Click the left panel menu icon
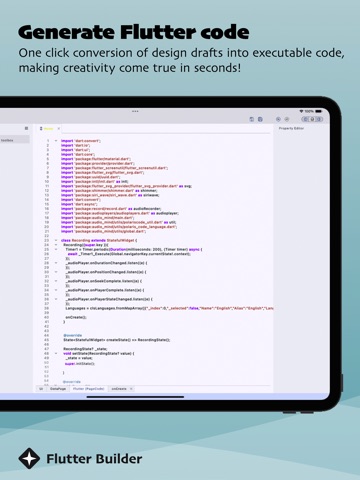The height and width of the screenshot is (480, 360). point(27,128)
